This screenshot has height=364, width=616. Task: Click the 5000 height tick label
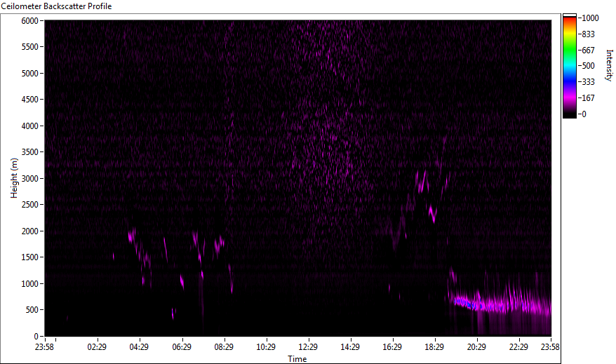(30, 74)
